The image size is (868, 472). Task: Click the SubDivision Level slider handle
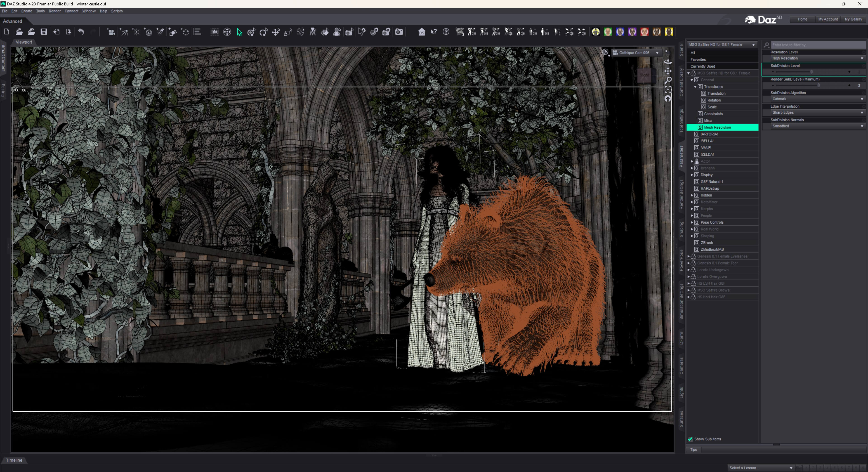tap(811, 72)
